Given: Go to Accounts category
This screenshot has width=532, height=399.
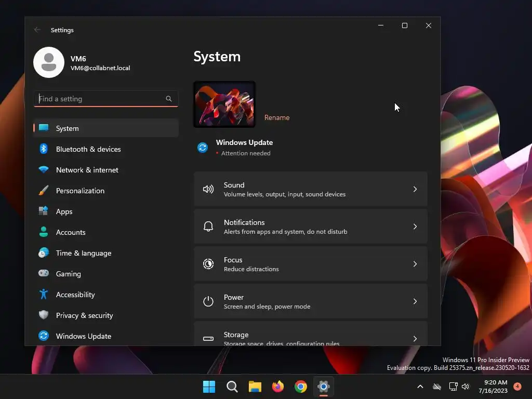Looking at the screenshot, I should tap(106, 232).
